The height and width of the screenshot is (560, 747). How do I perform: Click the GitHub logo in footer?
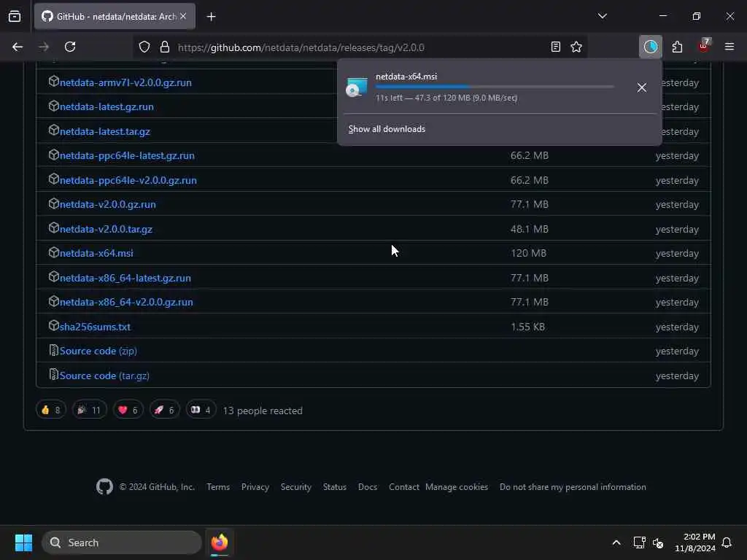tap(104, 486)
